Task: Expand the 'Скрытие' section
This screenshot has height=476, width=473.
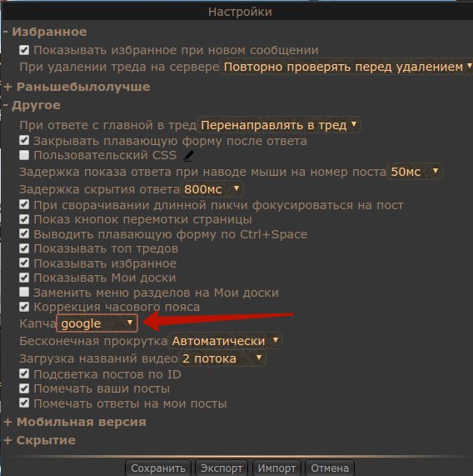Action: tap(40, 440)
